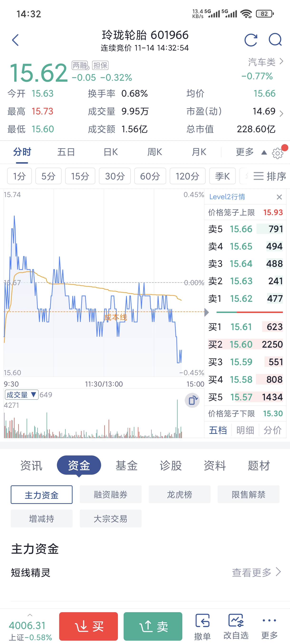Tap the 担保 badge
290x644 pixels.
pos(100,66)
